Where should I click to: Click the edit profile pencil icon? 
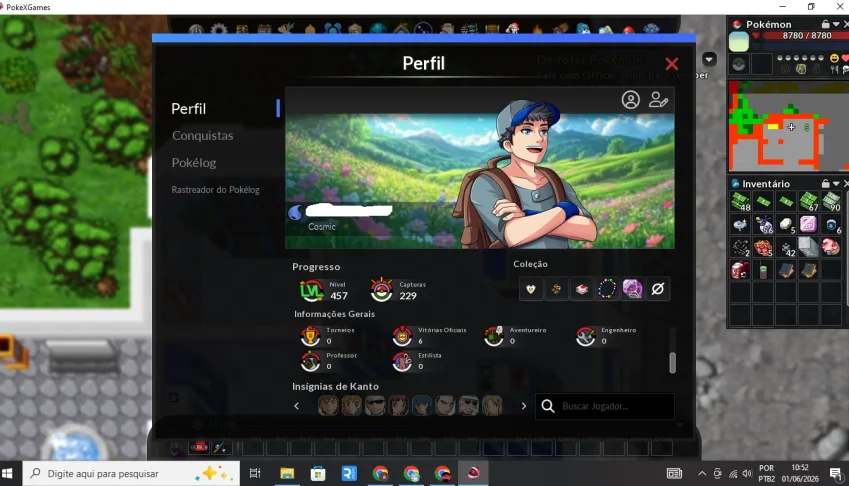click(x=658, y=100)
